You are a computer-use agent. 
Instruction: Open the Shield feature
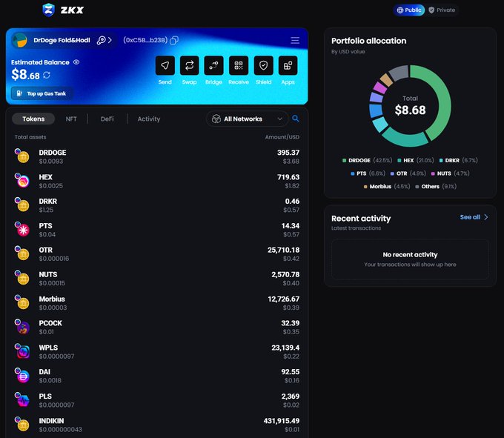[x=263, y=65]
